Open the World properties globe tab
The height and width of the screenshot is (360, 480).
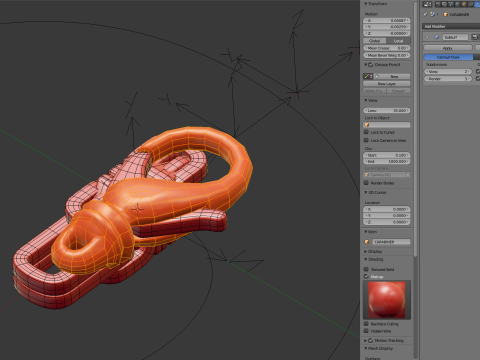tap(458, 4)
